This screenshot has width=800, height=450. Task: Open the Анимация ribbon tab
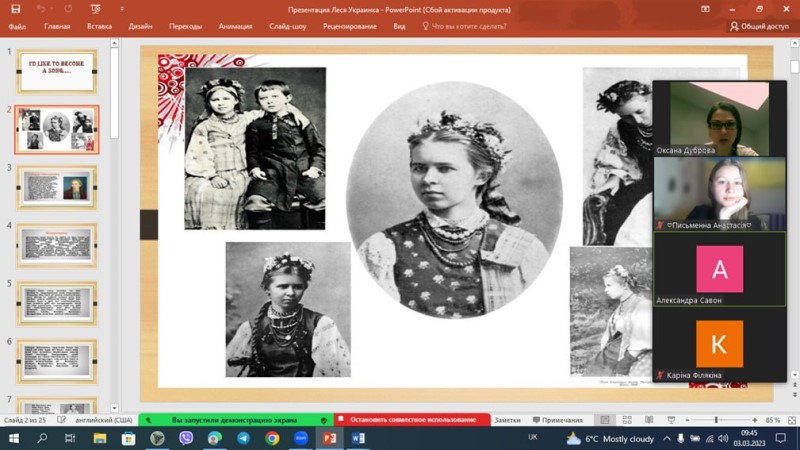coord(235,27)
